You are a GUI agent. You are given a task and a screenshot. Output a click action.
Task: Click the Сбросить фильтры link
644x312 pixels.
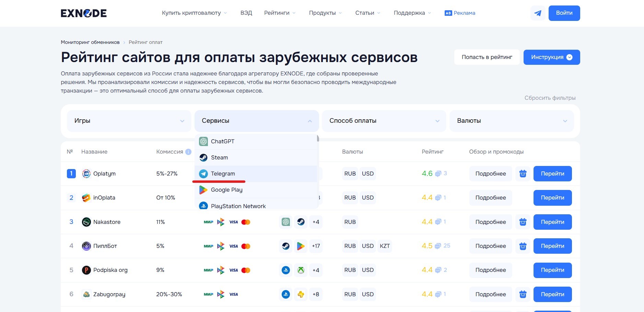[550, 98]
